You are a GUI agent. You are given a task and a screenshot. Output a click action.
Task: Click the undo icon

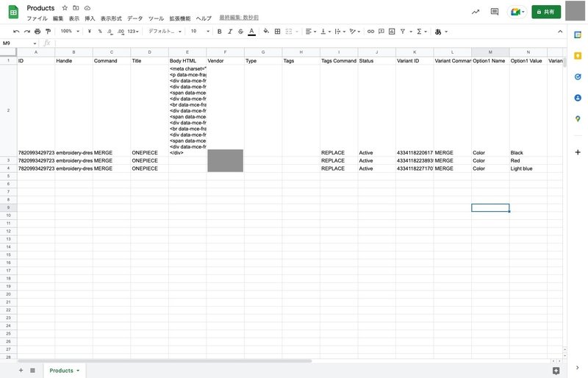tap(16, 32)
